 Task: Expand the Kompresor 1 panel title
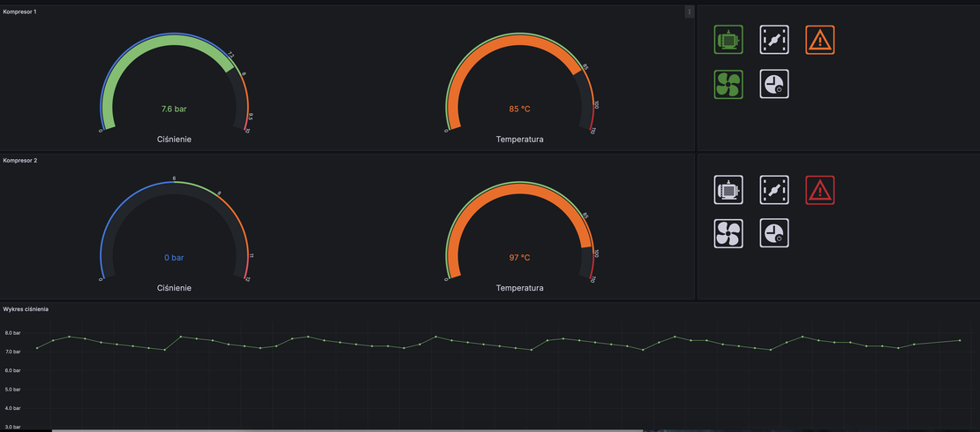click(x=20, y=11)
